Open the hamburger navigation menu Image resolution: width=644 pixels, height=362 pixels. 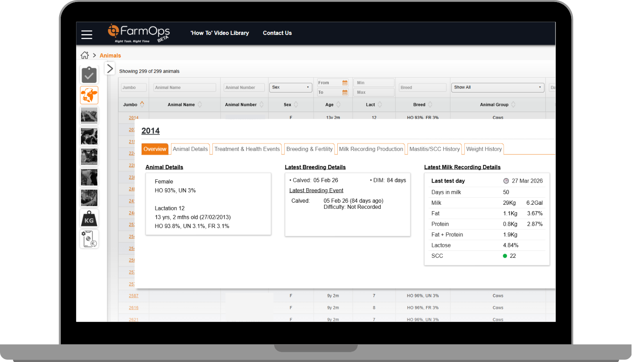[x=87, y=35]
